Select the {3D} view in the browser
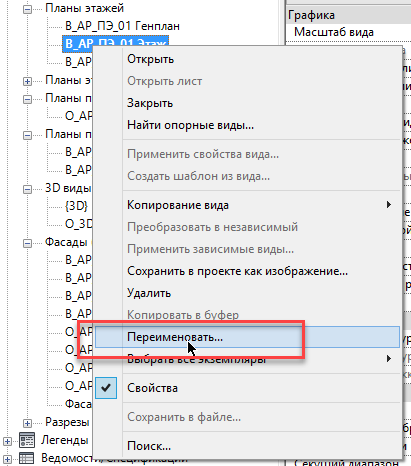The image size is (411, 466). [x=76, y=206]
